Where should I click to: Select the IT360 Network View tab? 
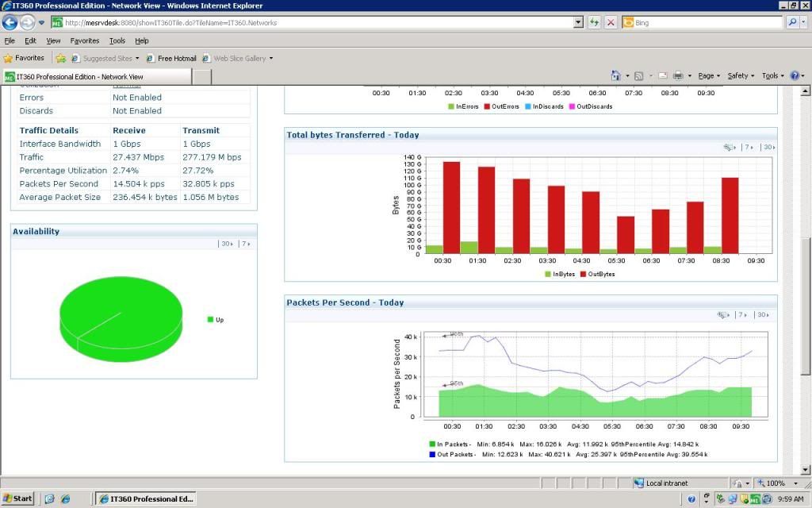(x=97, y=77)
